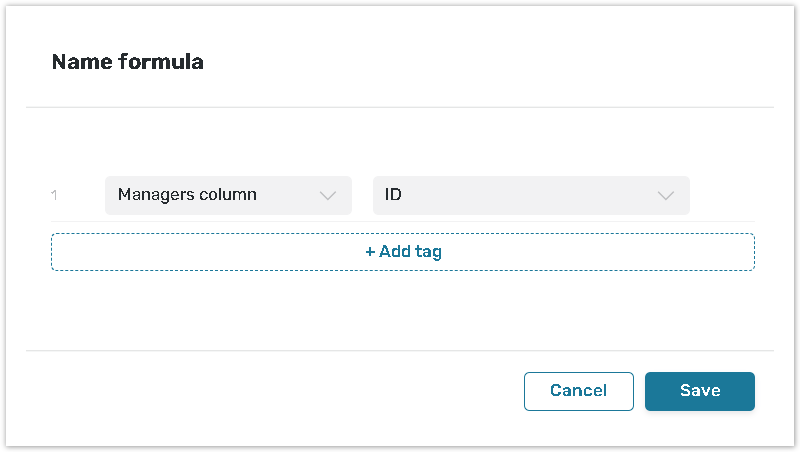800x452 pixels.
Task: Save the name formula
Action: point(699,391)
